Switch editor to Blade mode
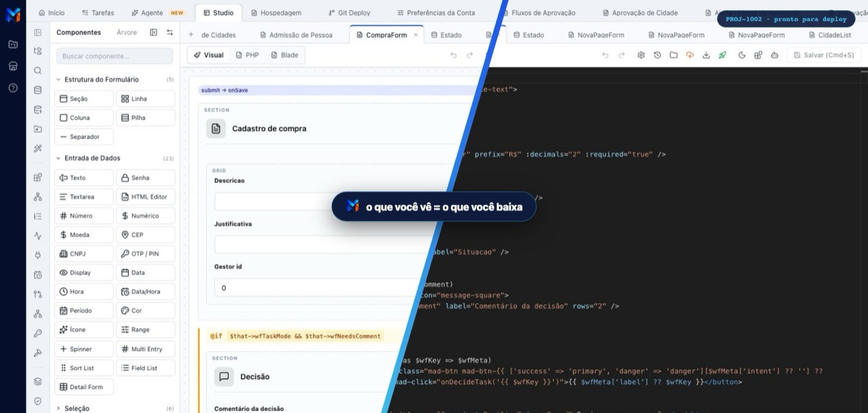868x413 pixels. click(284, 55)
